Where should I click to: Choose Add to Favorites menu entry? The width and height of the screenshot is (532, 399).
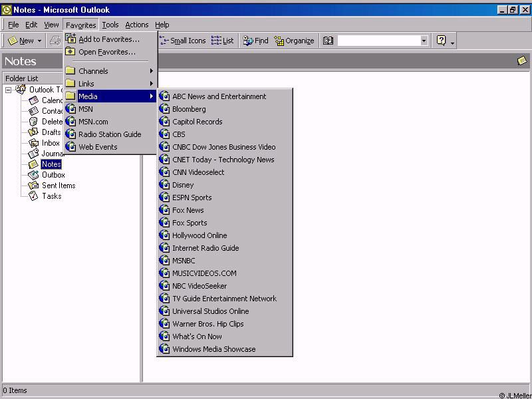tap(108, 39)
